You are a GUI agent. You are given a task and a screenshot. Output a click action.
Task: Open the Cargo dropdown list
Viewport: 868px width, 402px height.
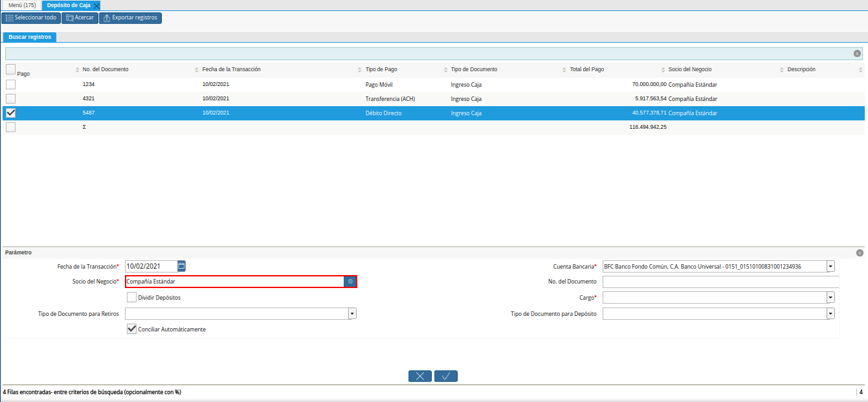coord(830,298)
